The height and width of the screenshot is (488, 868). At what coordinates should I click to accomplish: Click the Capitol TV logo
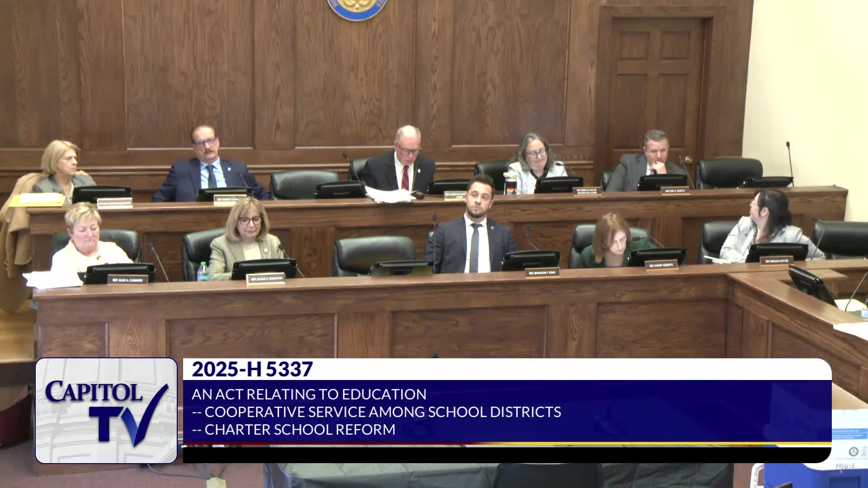106,410
